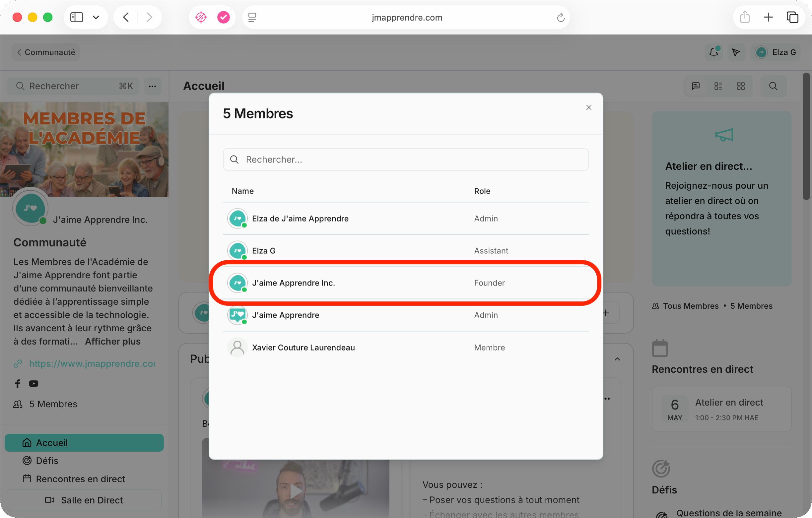
Task: Click the pink crosshair extension icon
Action: [x=201, y=17]
